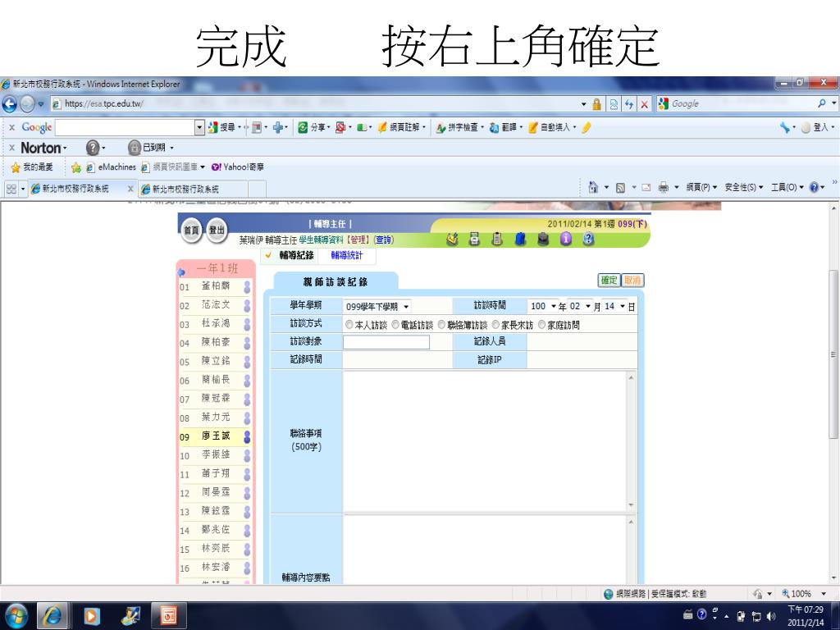Open the day 14 dropdown
Screen dimensions: 840x630
tap(614, 306)
